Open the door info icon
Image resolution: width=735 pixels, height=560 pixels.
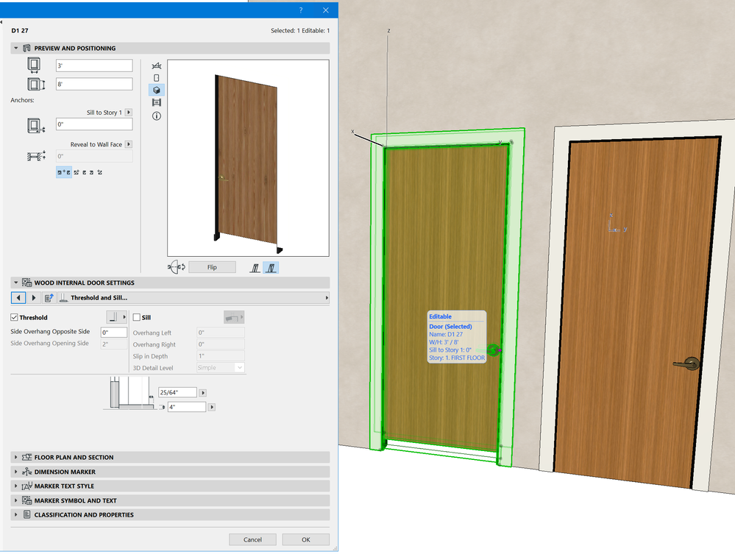pos(157,116)
